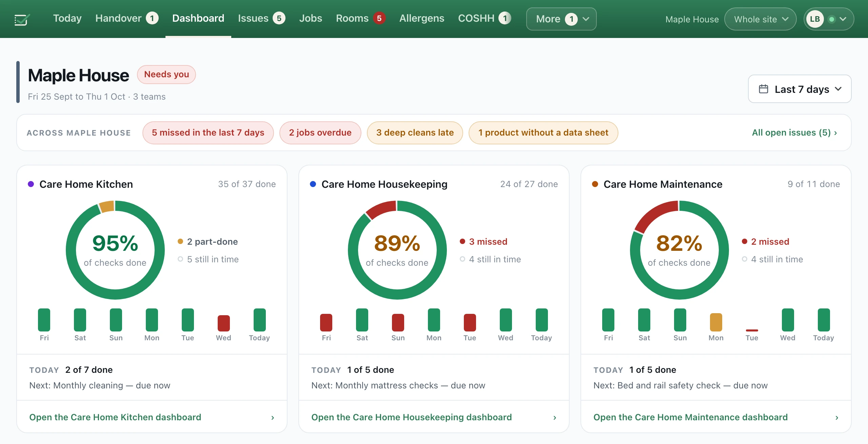Click the 2 missed legend in Maintenance

[766, 242]
